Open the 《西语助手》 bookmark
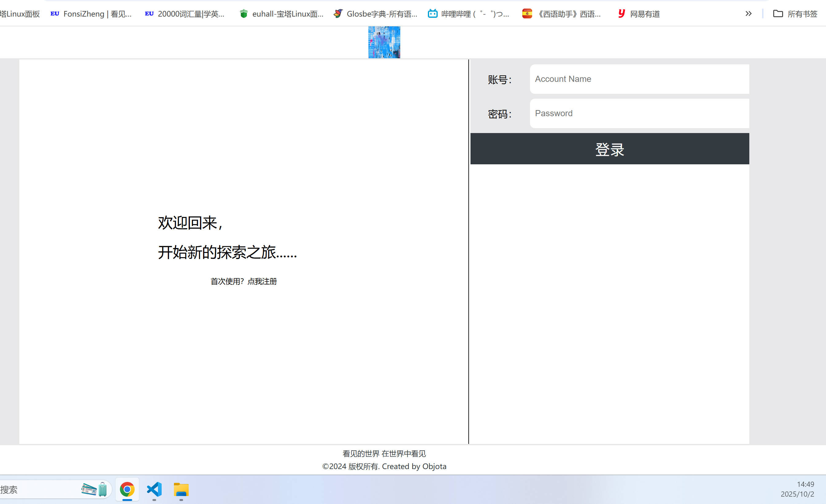 point(562,14)
